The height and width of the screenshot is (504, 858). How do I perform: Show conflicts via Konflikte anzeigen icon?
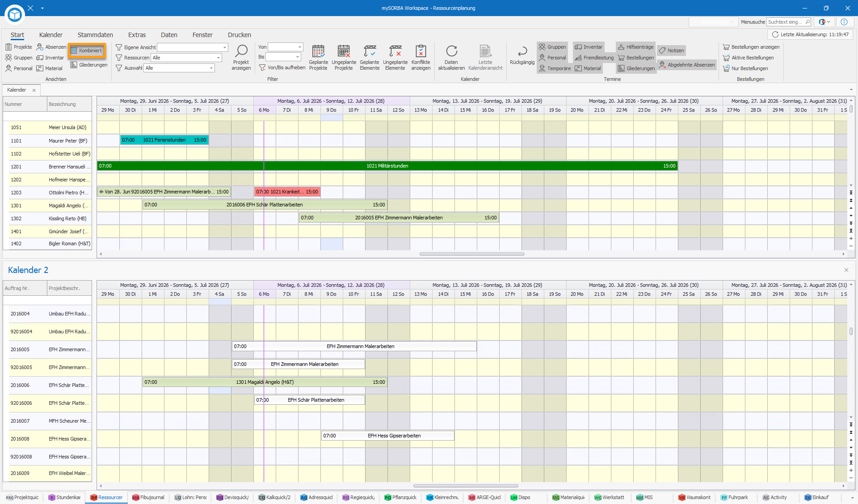point(421,57)
